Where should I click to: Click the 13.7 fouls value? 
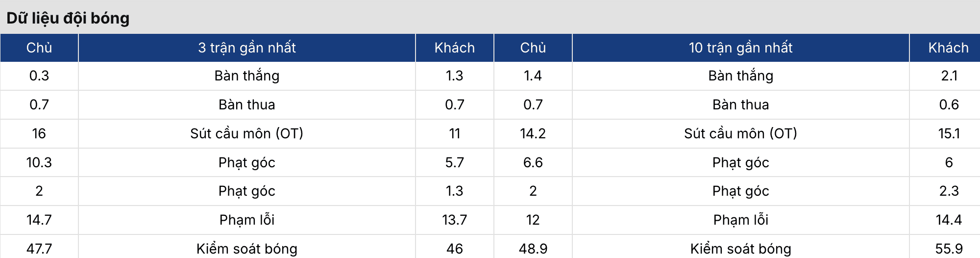454,220
